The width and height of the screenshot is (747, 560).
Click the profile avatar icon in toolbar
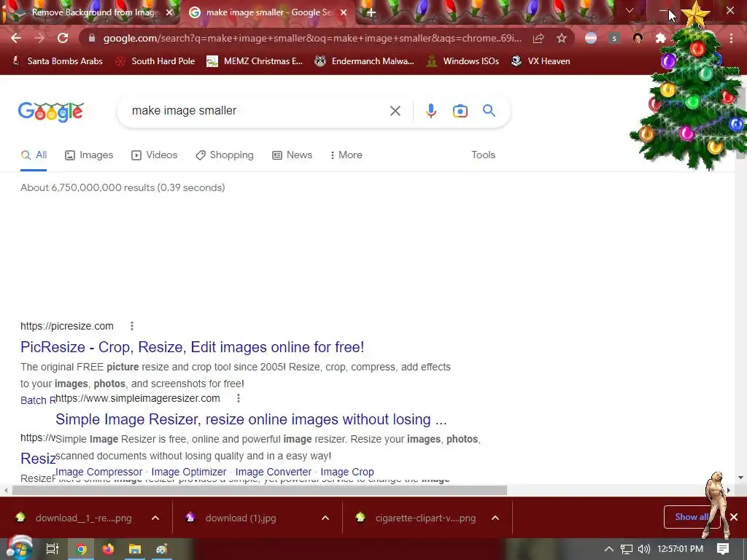(638, 38)
